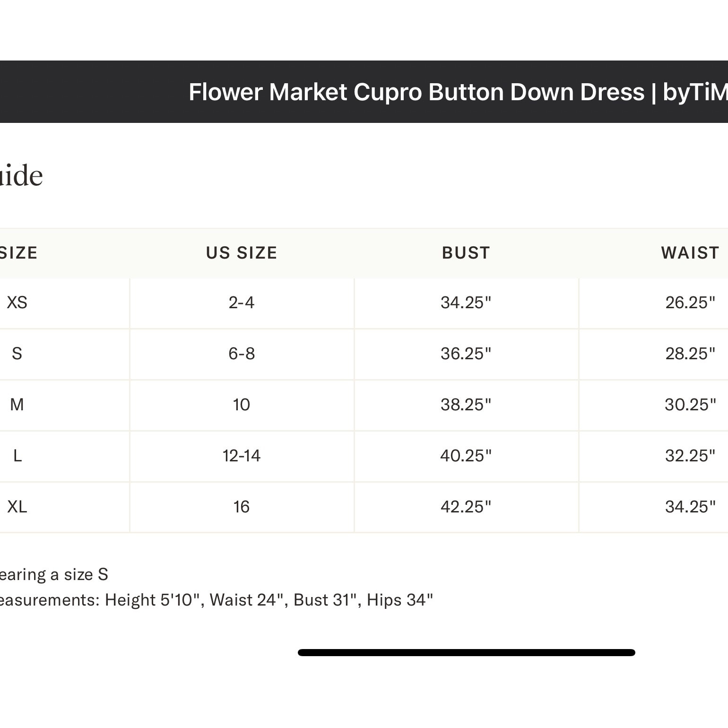This screenshot has width=728, height=728.
Task: Tap the model measurements text line
Action: (x=216, y=600)
